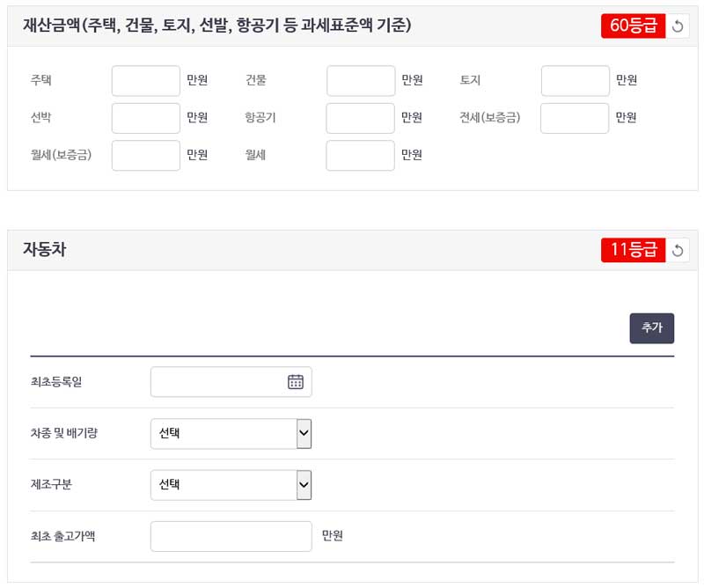Viewport: 704px width, 588px height.
Task: Click the 주택 amount input field
Action: [145, 80]
